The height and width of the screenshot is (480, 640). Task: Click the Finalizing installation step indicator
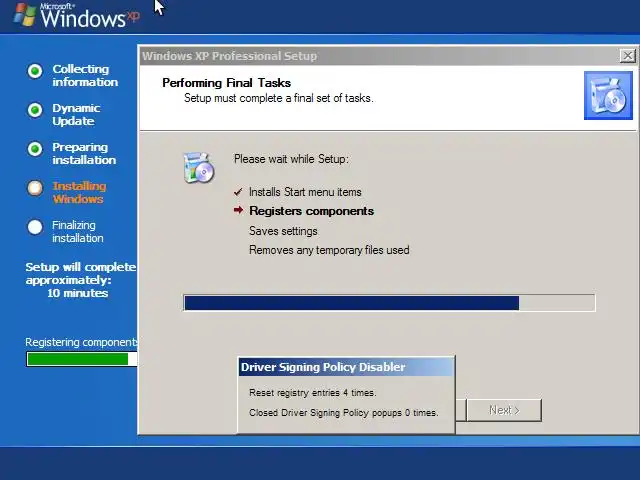(x=35, y=227)
